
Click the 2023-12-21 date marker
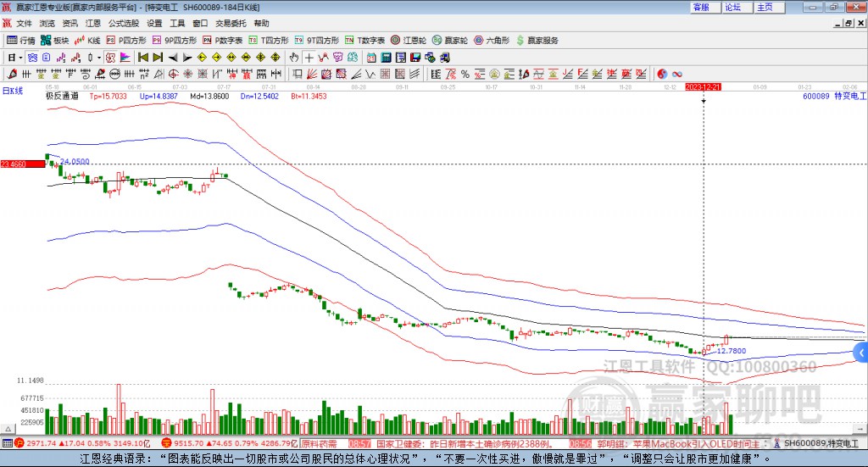pos(703,87)
